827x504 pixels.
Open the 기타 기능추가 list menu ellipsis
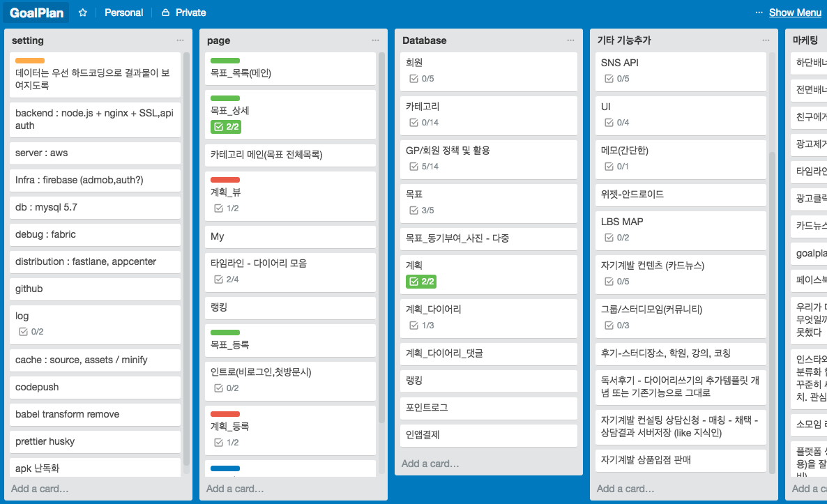[x=766, y=40]
